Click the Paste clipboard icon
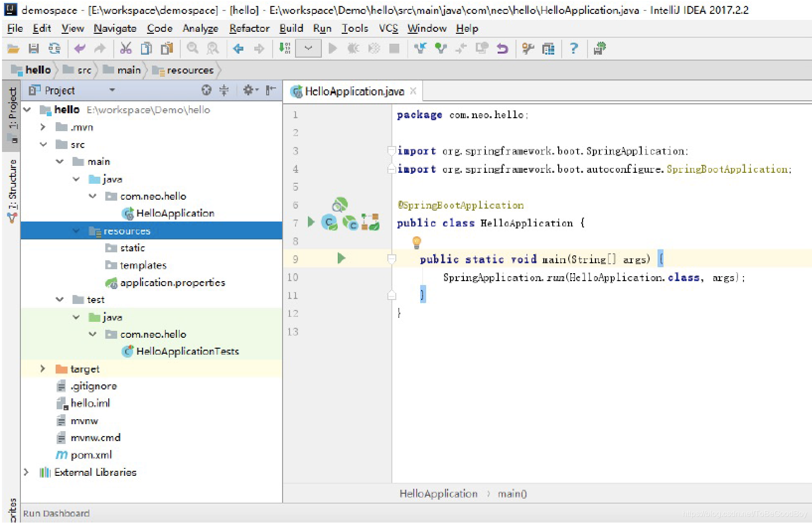This screenshot has width=812, height=523. point(167,49)
